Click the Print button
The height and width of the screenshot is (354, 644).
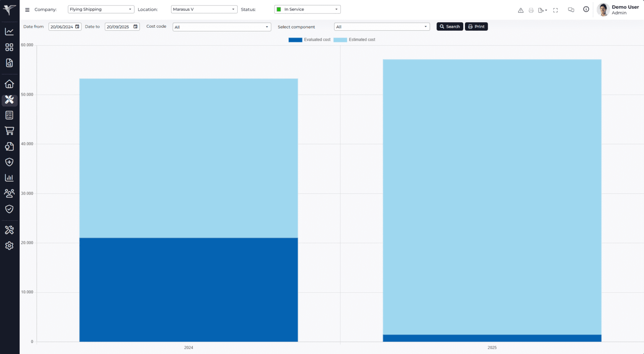coord(476,26)
